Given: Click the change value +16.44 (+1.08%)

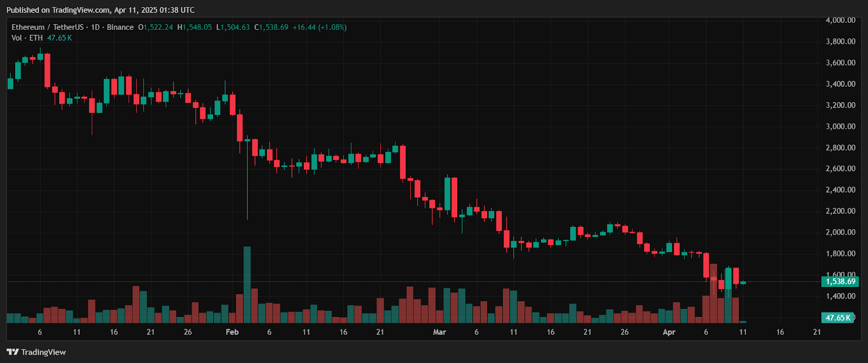Looking at the screenshot, I should [320, 27].
